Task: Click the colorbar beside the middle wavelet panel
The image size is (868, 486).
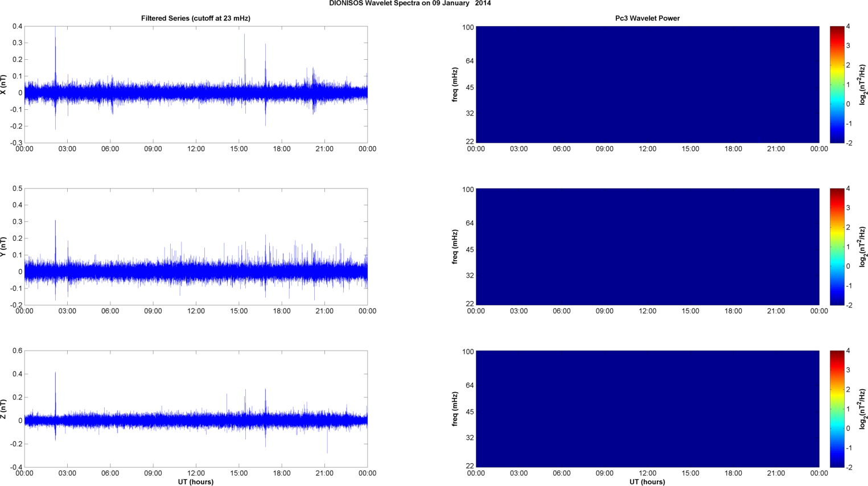Action: 837,247
